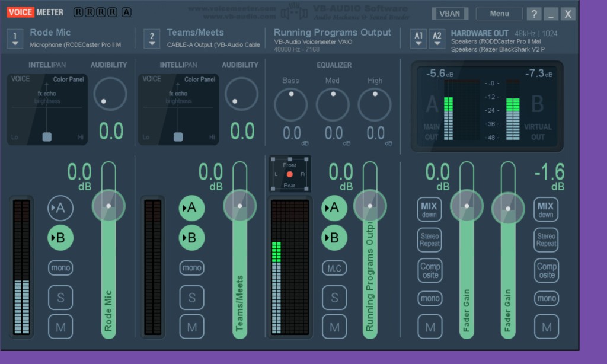Image resolution: width=607 pixels, height=364 pixels.
Task: Toggle Composite on bus A
Action: pos(430,270)
